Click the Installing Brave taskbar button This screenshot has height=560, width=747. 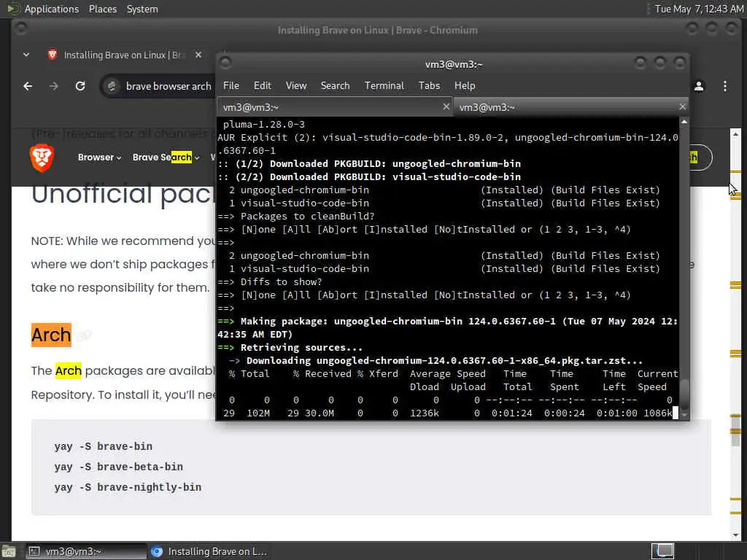209,551
